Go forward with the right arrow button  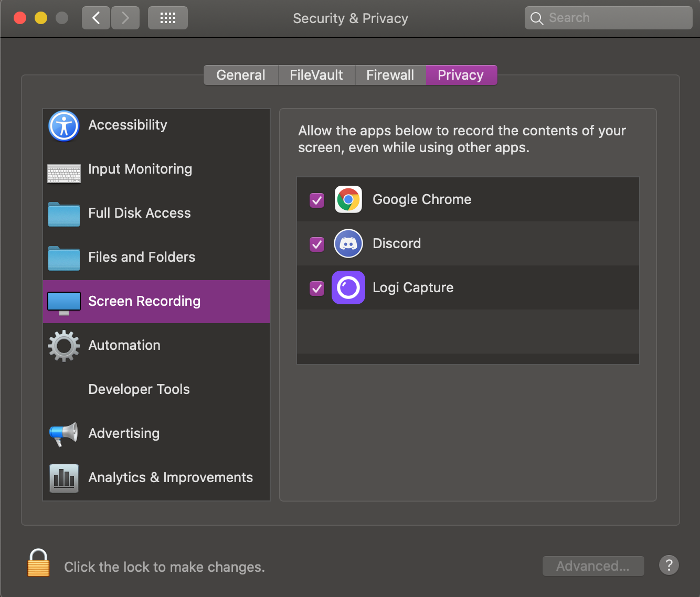(125, 18)
